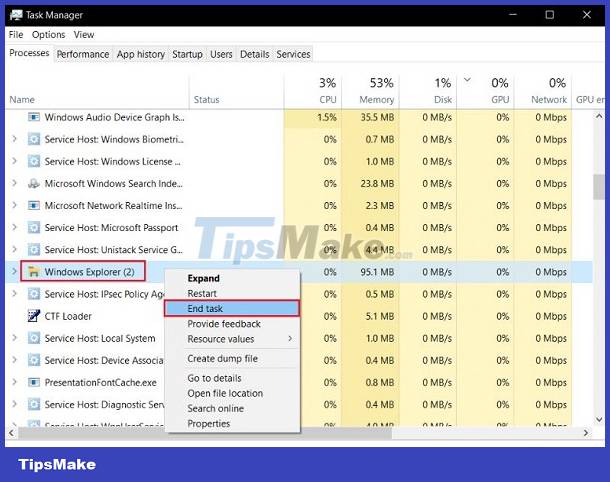
Task: Click the vertical scrollbar down arrow
Action: pos(599,419)
